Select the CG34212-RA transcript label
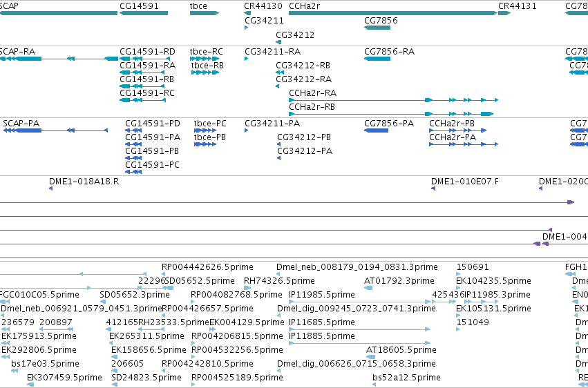This screenshot has height=388, width=588. click(304, 79)
